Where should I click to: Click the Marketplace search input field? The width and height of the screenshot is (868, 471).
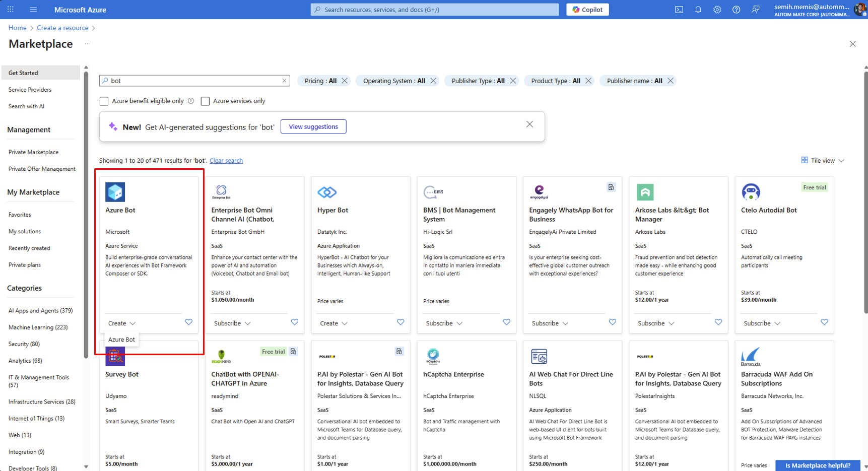pyautogui.click(x=194, y=81)
